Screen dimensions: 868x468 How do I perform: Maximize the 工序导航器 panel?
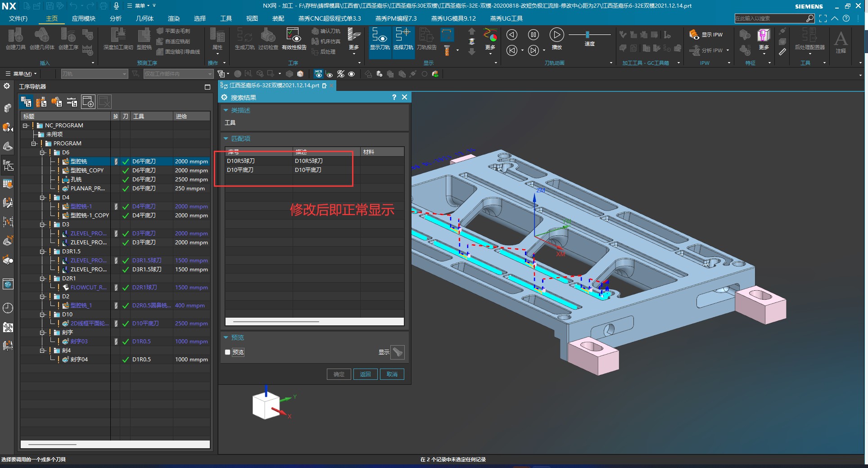[x=208, y=87]
